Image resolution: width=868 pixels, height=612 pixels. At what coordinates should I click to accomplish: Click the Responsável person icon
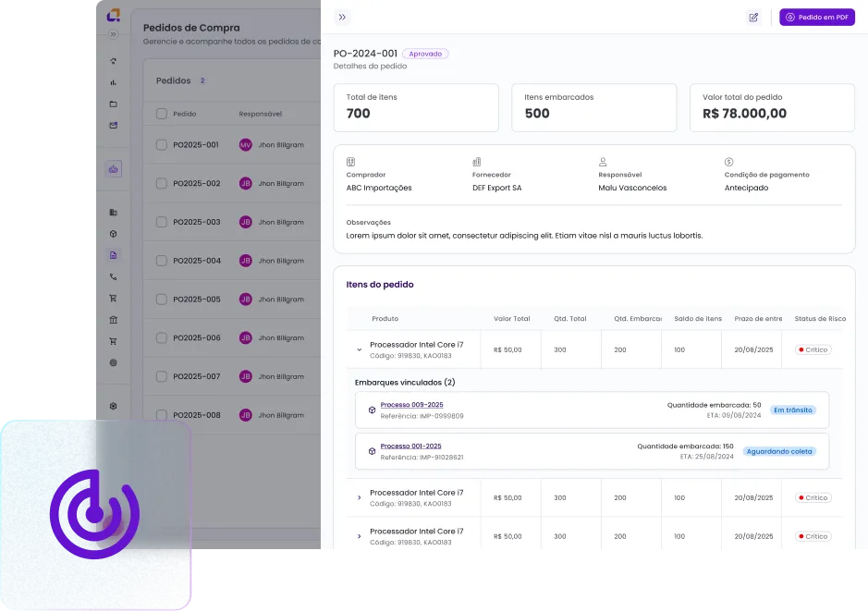click(603, 162)
